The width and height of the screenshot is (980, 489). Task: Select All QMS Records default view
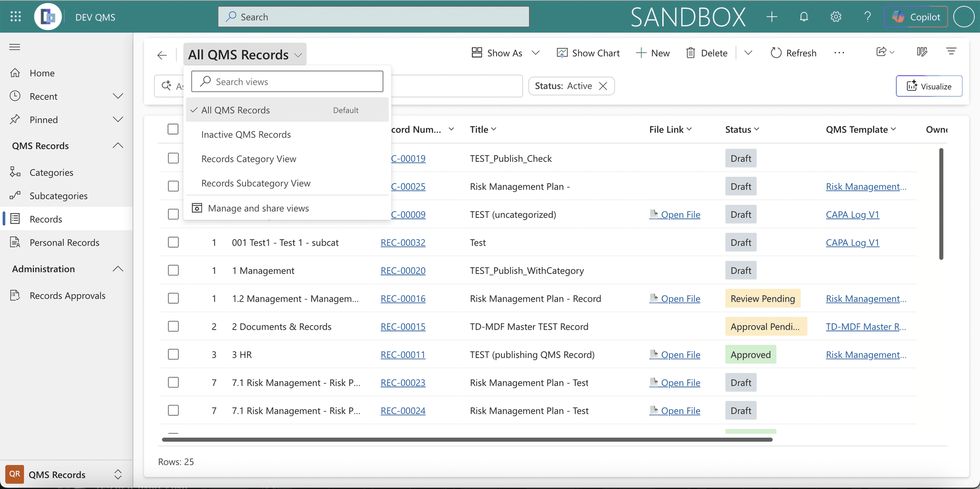287,110
